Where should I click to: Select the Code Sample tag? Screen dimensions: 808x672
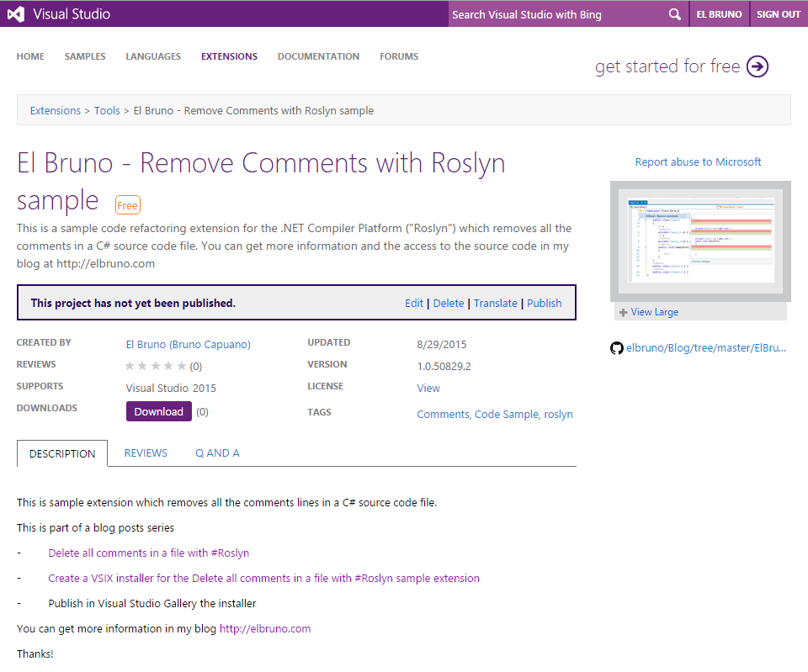506,414
